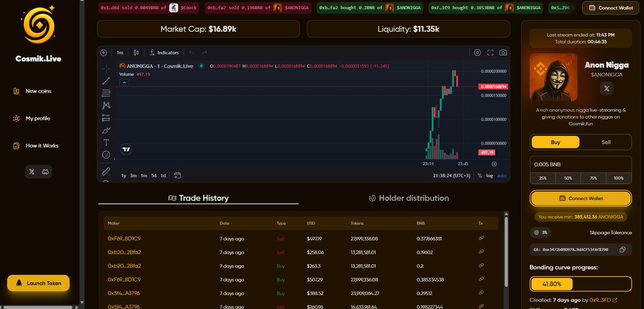Click the ticker item selling 0.0049BNB of $Coock
This screenshot has height=309, width=644.
[x=148, y=8]
